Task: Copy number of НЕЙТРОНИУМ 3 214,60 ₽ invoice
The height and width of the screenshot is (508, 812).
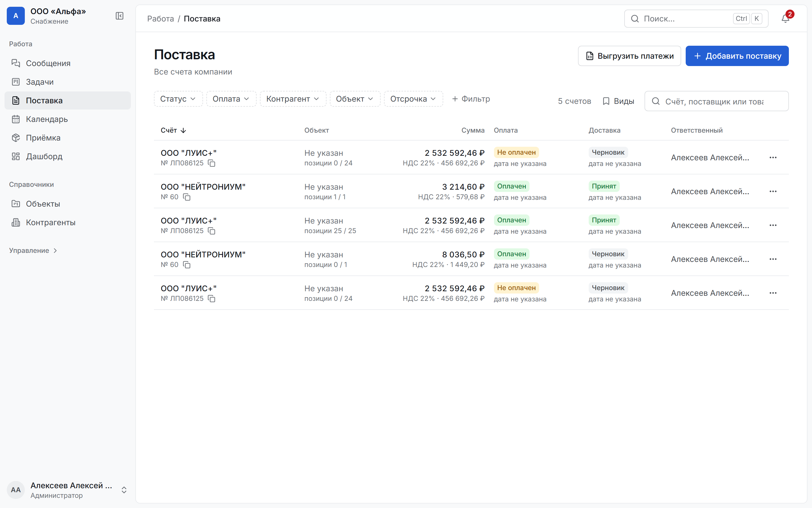Action: pyautogui.click(x=187, y=197)
